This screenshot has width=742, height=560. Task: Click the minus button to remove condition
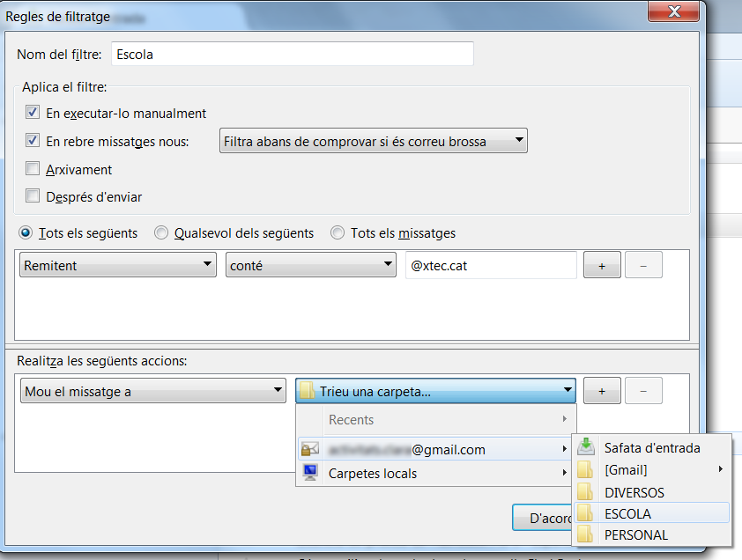point(643,265)
